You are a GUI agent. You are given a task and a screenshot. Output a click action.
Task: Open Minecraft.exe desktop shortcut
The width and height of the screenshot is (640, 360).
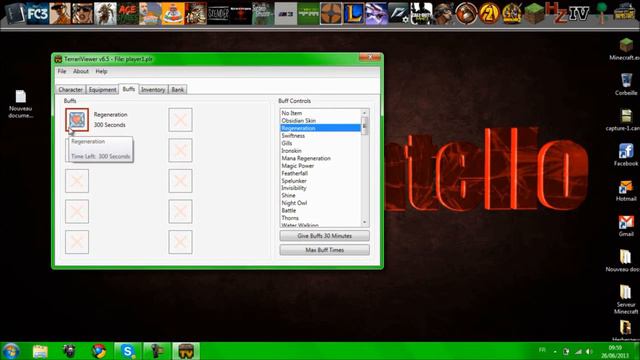(625, 49)
